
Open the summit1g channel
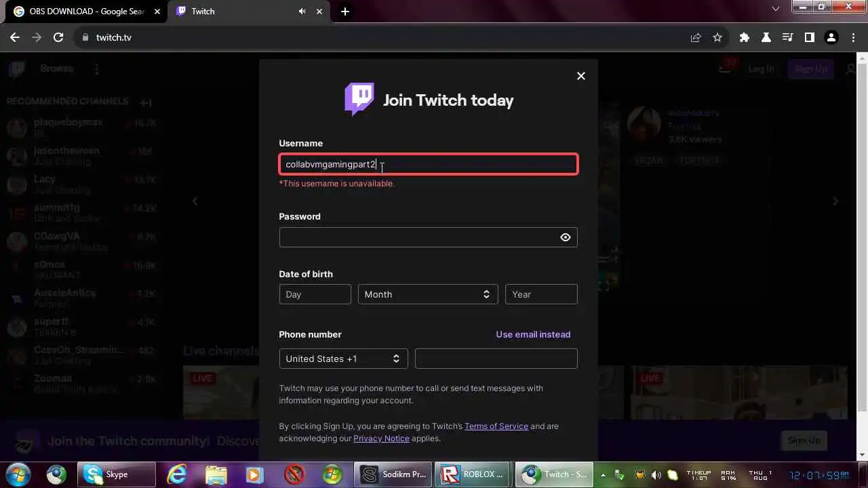pyautogui.click(x=81, y=212)
